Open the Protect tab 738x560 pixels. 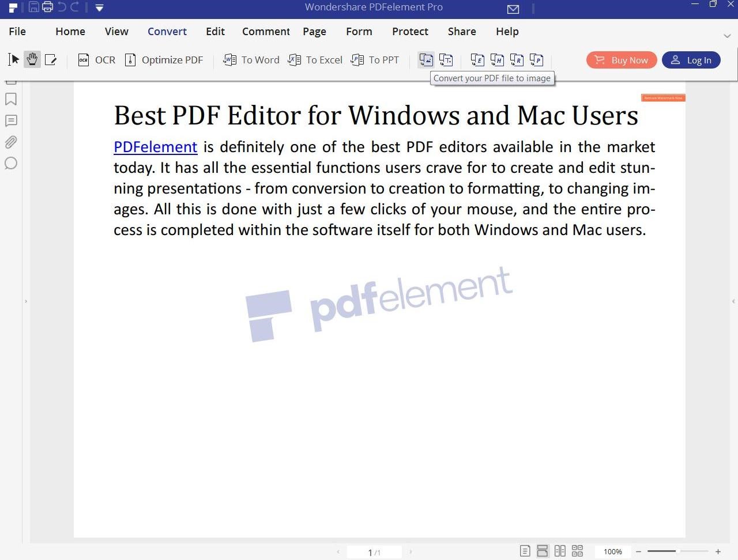pyautogui.click(x=410, y=32)
